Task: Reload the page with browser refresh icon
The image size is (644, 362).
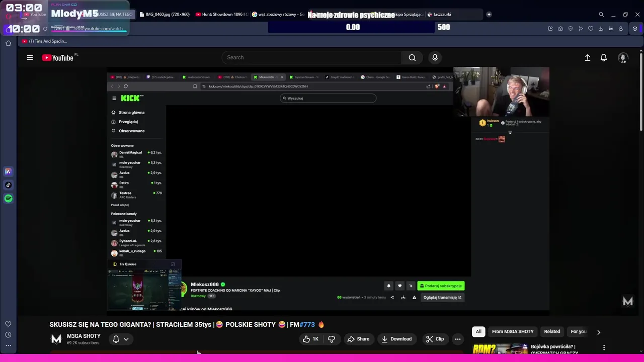Action: tap(45, 29)
